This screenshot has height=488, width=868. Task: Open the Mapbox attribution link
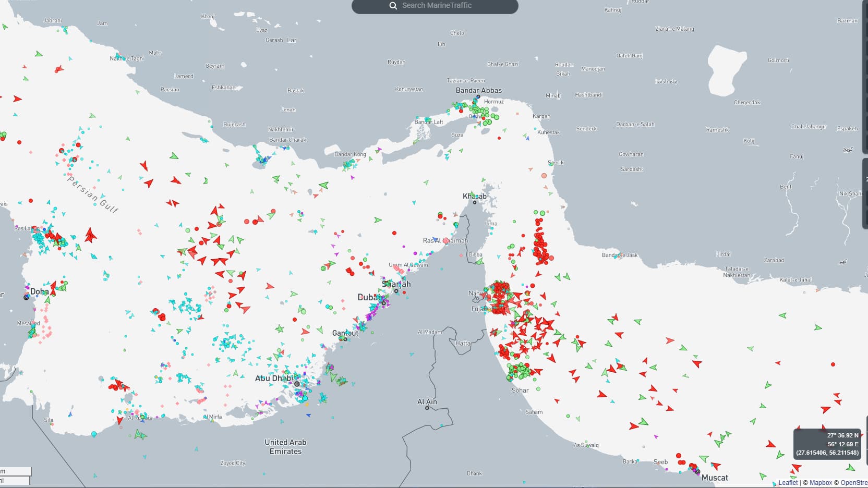[821, 483]
